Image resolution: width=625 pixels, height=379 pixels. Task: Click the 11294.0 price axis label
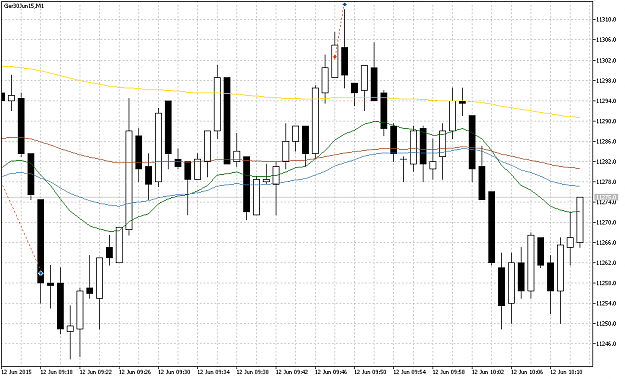(x=606, y=101)
